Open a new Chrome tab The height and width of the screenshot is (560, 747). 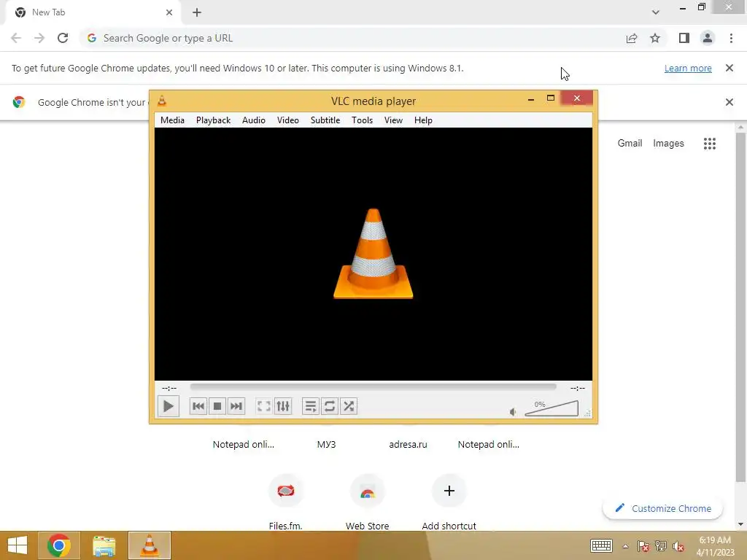tap(197, 12)
